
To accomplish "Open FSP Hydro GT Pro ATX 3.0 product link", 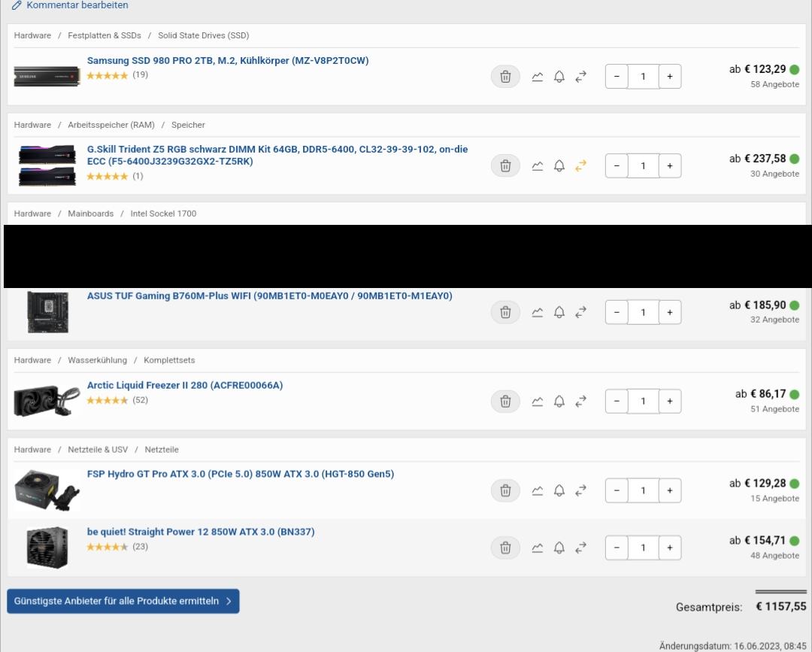I will 241,474.
